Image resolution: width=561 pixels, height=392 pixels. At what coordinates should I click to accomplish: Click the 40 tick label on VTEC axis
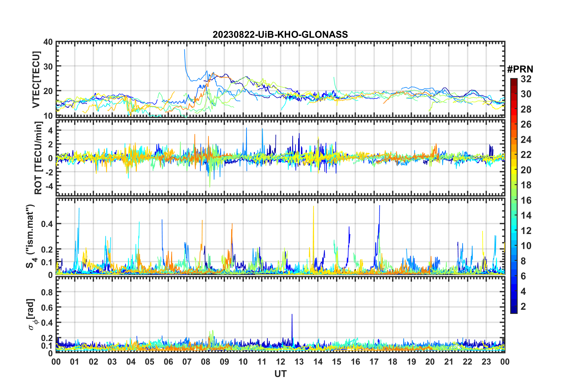pyautogui.click(x=48, y=42)
